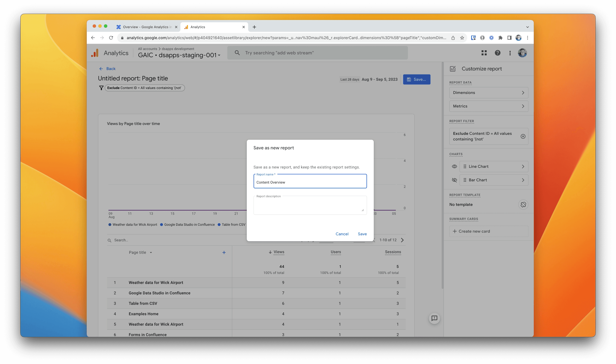This screenshot has height=364, width=616.
Task: Click the Table from CSV legend item
Action: [231, 224]
